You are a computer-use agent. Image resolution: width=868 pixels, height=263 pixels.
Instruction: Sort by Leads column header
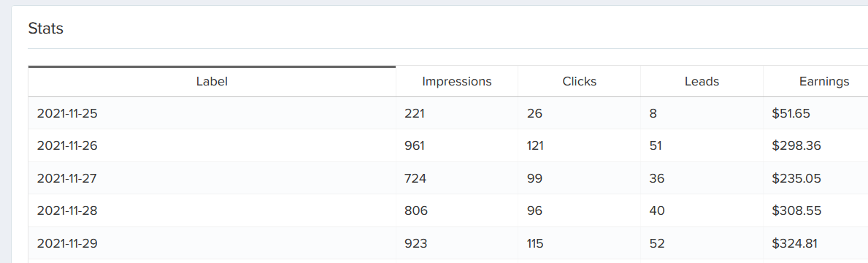pyautogui.click(x=702, y=81)
